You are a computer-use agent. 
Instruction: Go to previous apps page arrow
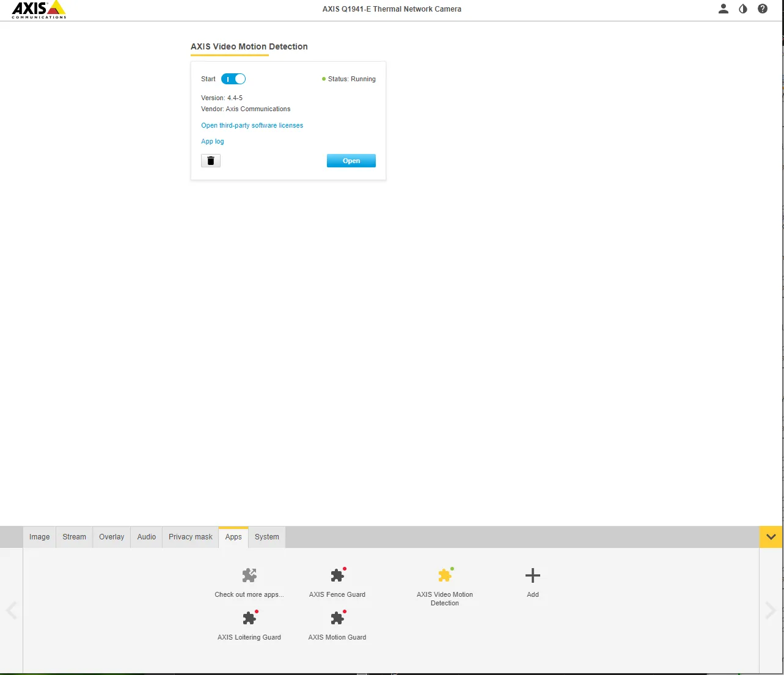(12, 610)
